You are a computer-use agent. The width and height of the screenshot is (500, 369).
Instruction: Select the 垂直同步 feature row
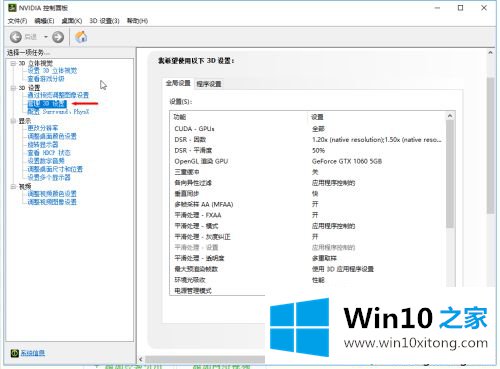coord(308,194)
